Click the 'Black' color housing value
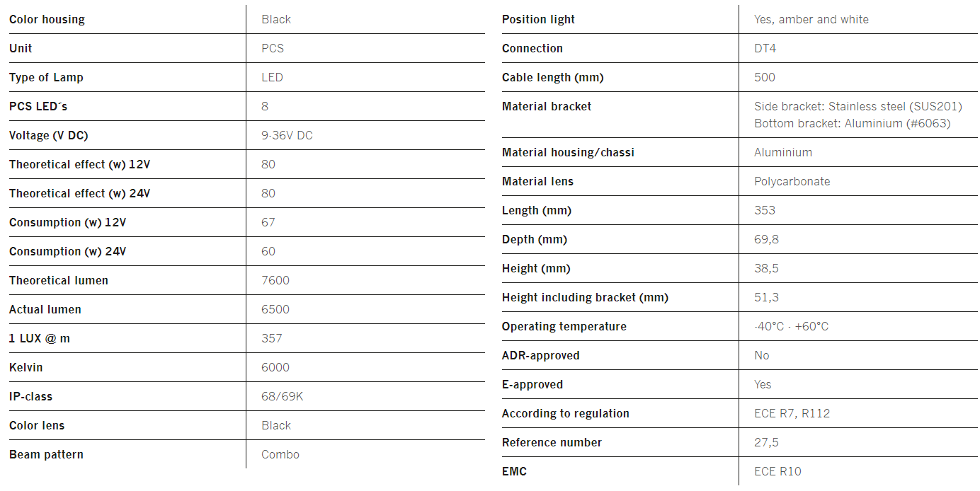The height and width of the screenshot is (491, 980). 276,20
